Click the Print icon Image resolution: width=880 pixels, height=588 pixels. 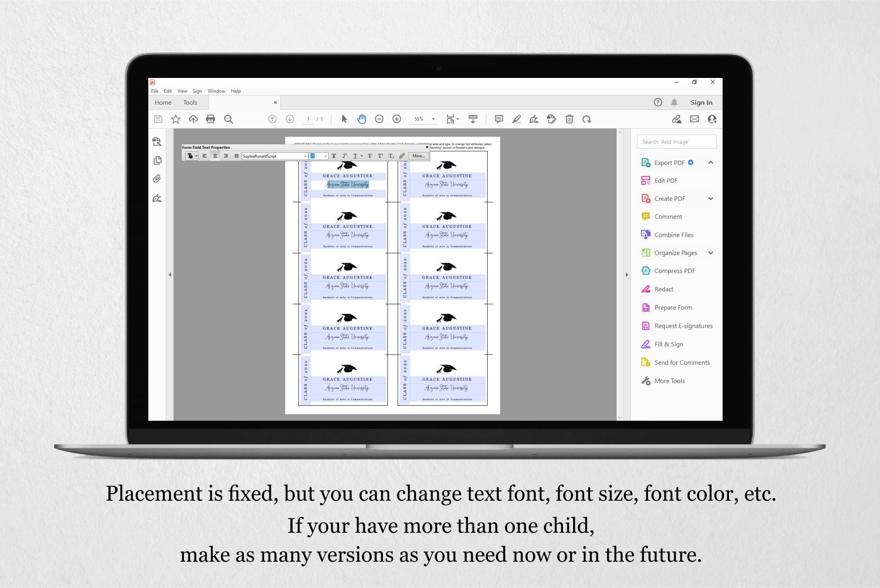click(211, 119)
